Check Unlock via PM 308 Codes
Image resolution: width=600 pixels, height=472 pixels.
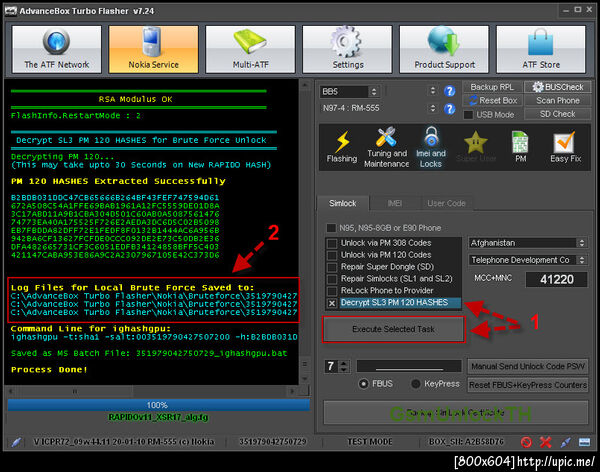click(332, 243)
